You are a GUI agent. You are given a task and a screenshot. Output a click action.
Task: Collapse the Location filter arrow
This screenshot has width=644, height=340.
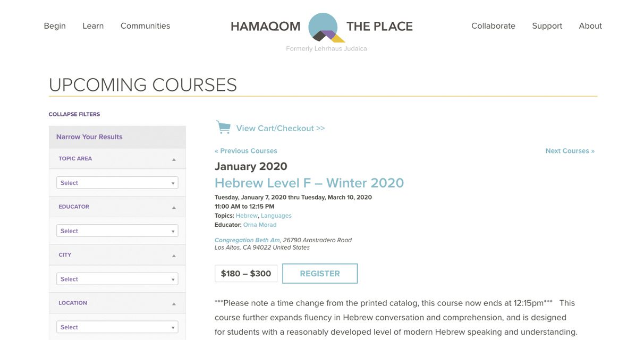[174, 304]
